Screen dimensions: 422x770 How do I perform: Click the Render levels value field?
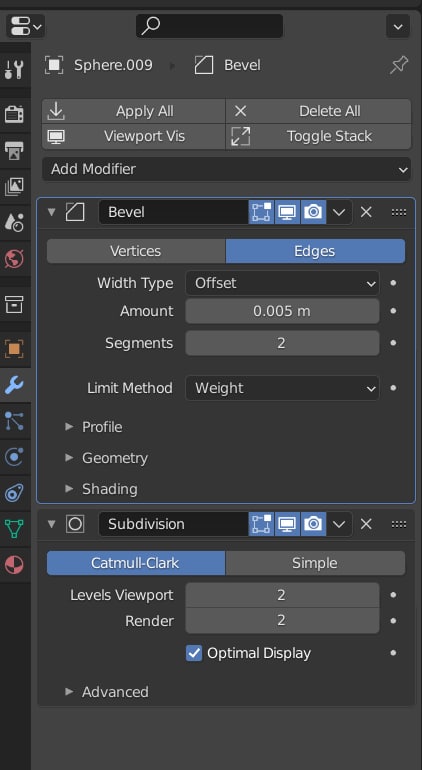[282, 621]
